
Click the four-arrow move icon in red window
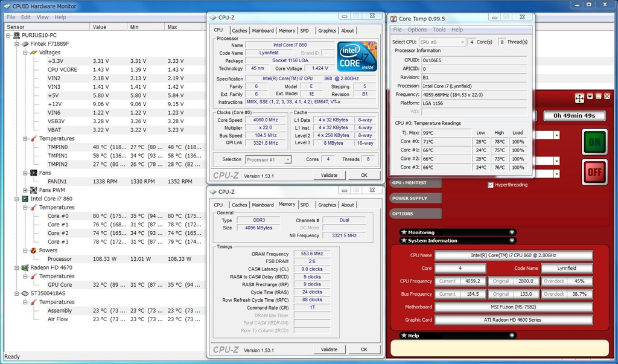click(579, 97)
